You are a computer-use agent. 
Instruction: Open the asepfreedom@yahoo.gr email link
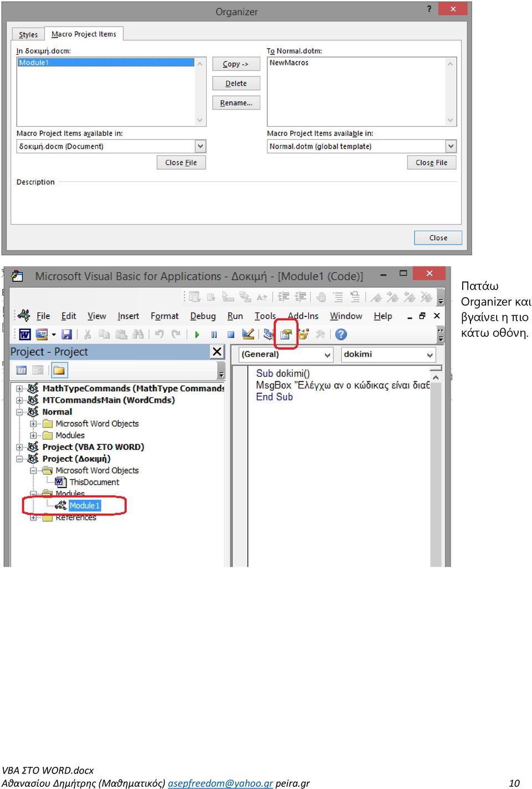221,783
